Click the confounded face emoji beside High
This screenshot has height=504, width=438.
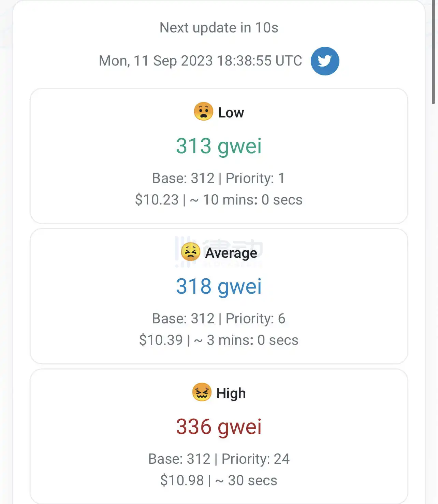(202, 392)
